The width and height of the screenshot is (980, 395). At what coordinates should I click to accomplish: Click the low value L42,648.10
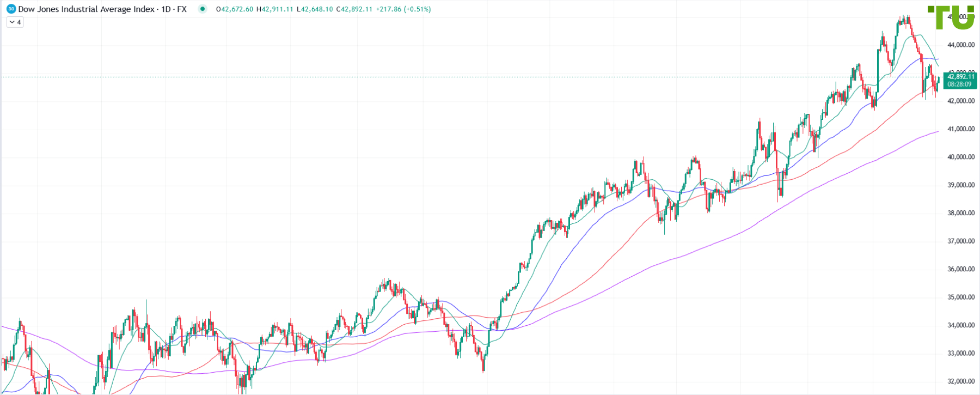315,9
